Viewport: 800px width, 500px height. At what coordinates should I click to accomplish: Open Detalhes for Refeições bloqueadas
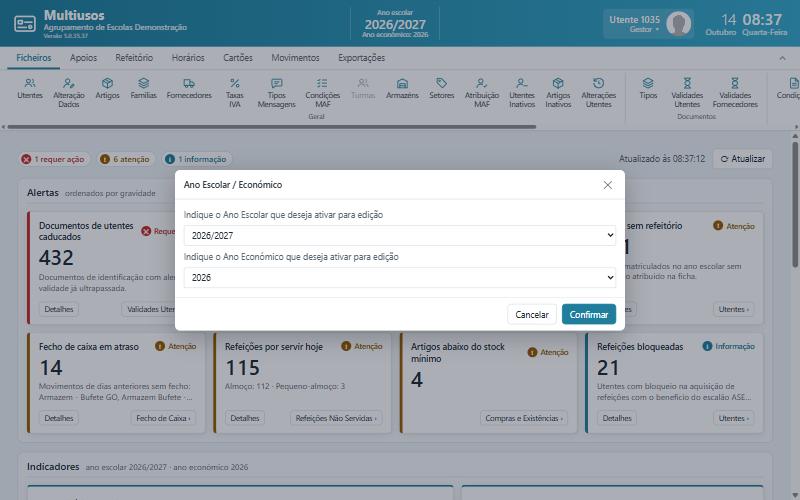coord(616,418)
